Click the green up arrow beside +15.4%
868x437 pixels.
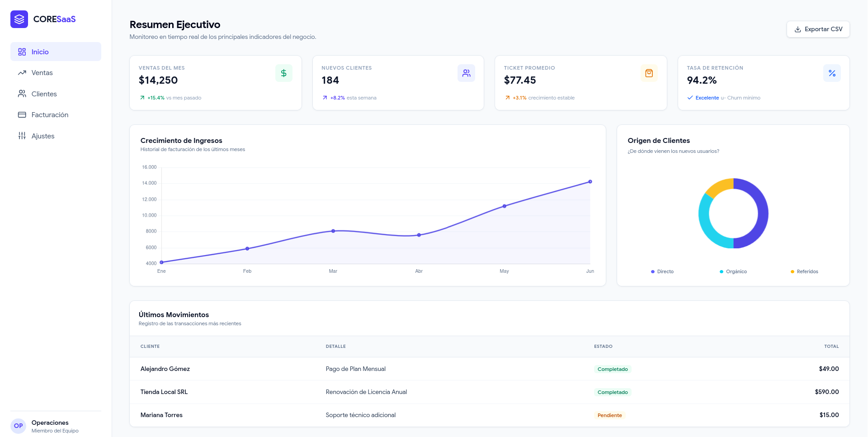pyautogui.click(x=142, y=98)
